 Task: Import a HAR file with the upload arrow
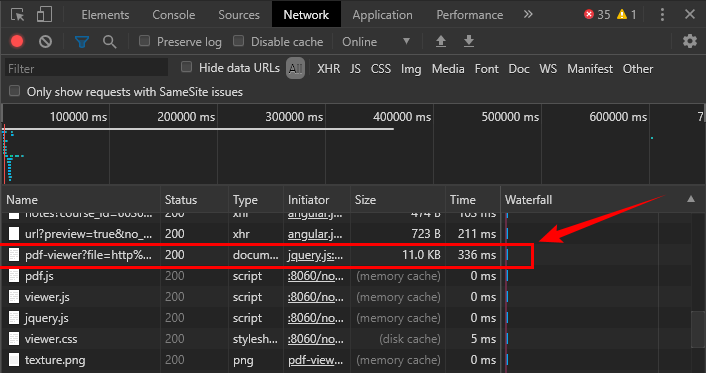(x=441, y=41)
